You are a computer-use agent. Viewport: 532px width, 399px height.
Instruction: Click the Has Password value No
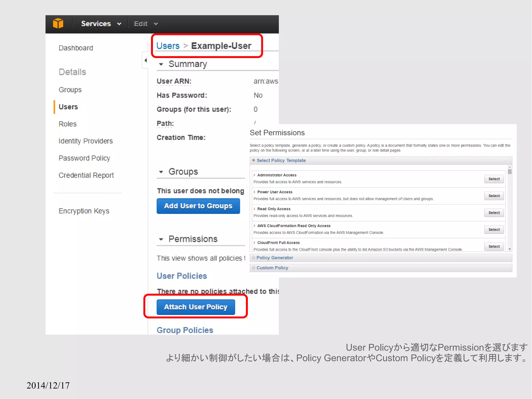258,95
